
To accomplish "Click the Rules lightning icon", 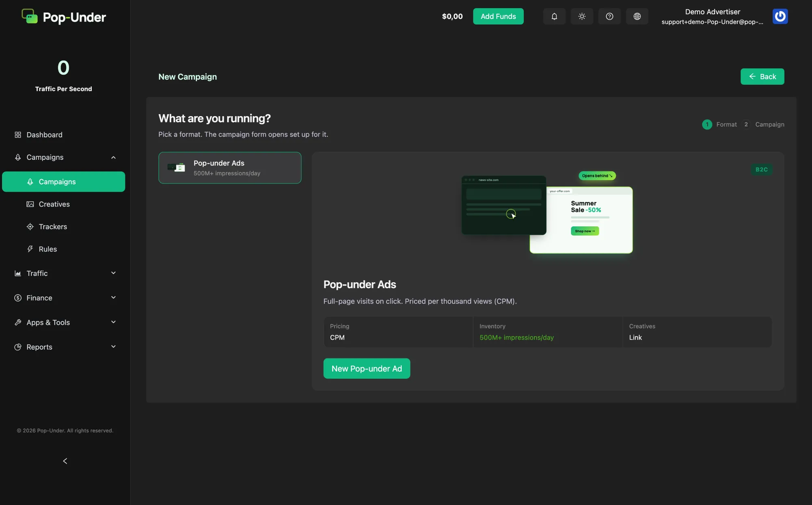I will pos(30,249).
